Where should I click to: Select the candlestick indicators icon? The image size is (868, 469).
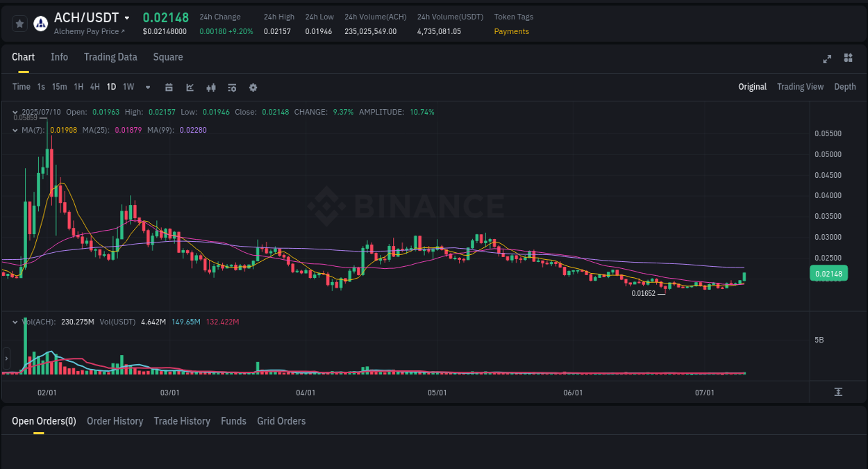click(210, 87)
